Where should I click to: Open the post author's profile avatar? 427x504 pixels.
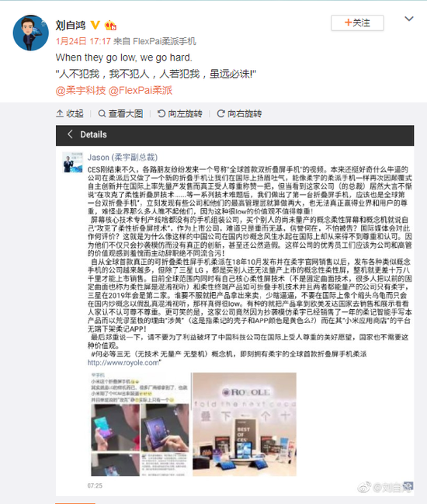30,33
